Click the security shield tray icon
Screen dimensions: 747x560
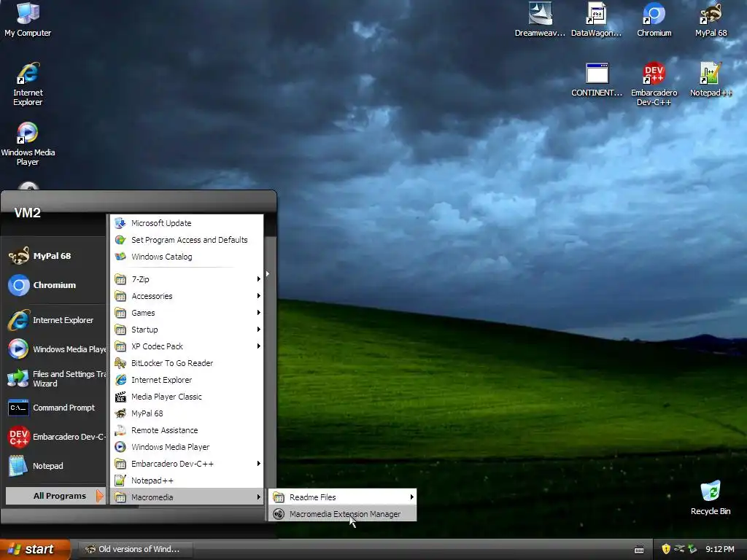[x=666, y=549]
